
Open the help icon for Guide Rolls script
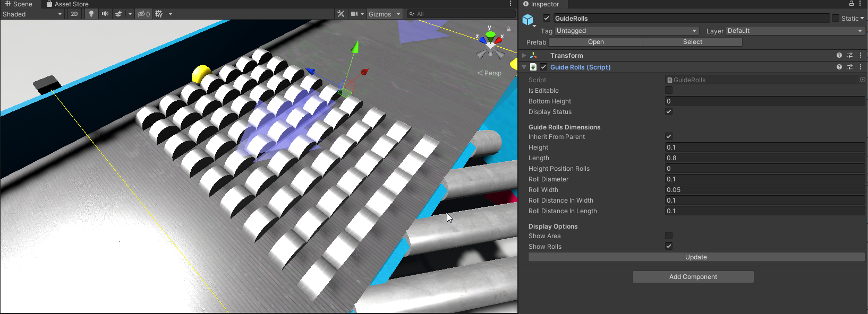(x=839, y=67)
